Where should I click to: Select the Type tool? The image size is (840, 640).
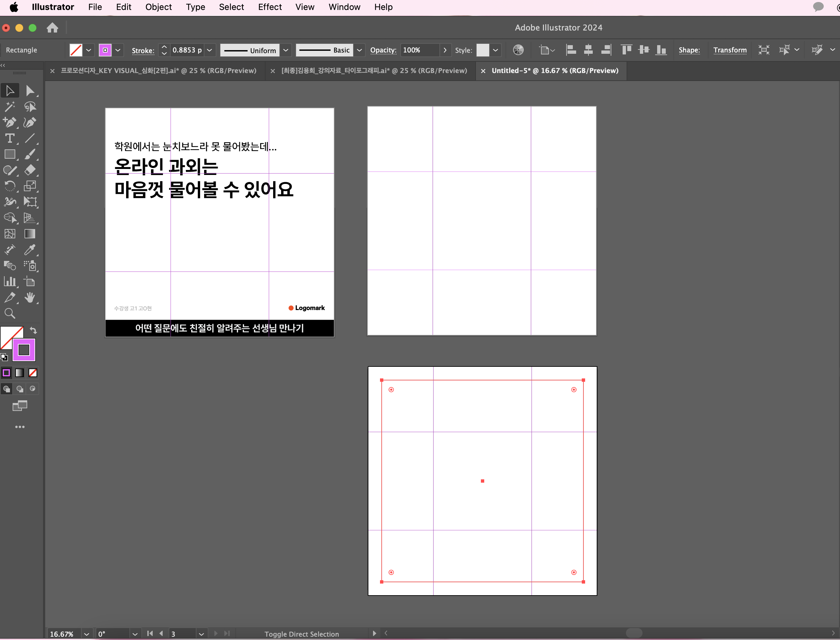click(10, 138)
